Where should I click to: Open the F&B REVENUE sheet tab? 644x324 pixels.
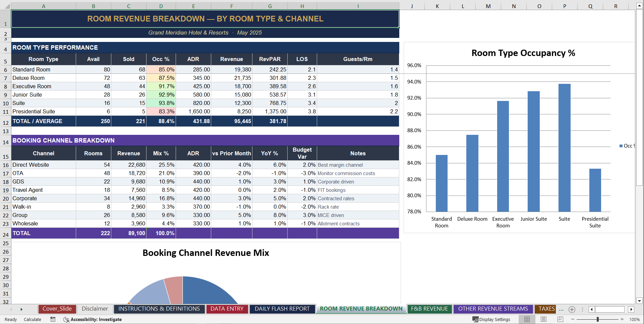429,309
